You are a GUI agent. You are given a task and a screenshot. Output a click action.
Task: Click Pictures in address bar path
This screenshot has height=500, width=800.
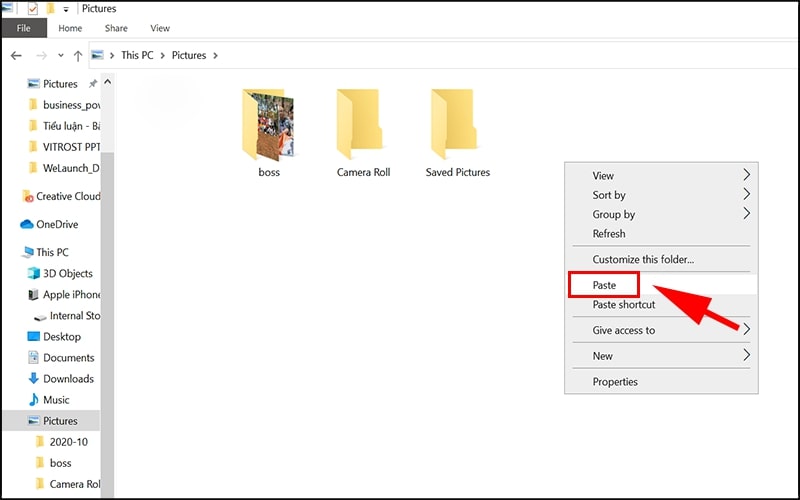coord(189,55)
